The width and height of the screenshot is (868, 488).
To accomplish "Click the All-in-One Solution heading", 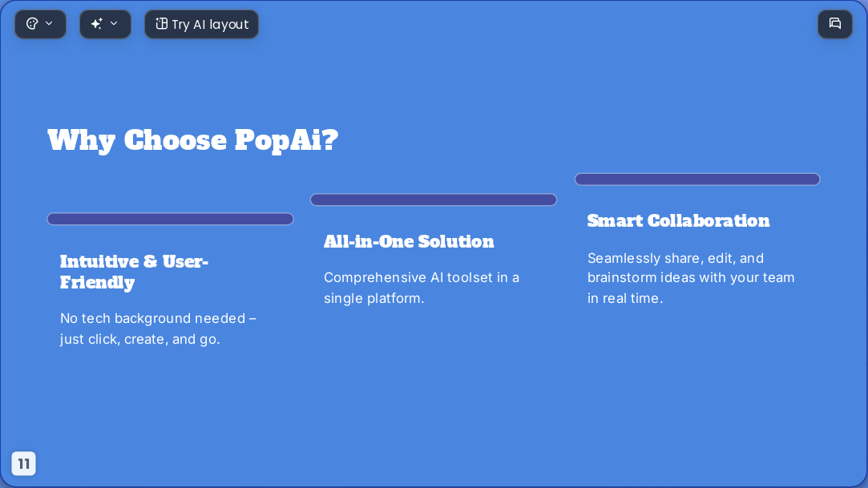I will (x=409, y=242).
